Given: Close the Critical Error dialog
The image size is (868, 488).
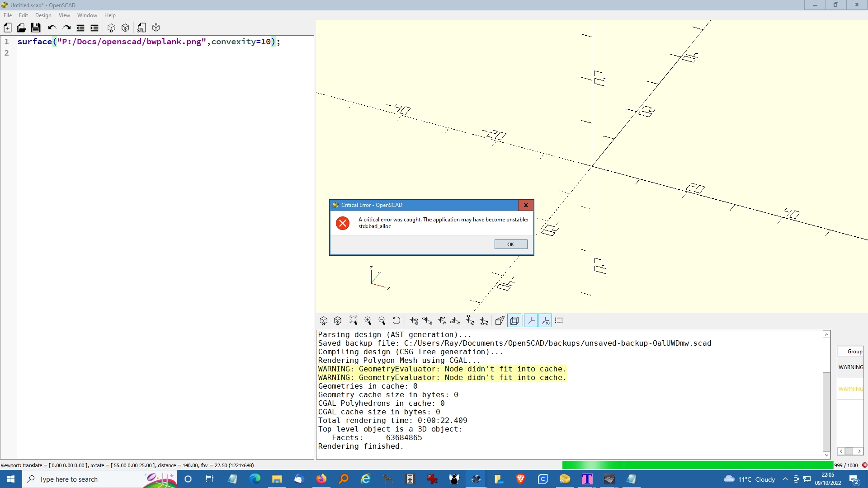Looking at the screenshot, I should [526, 205].
